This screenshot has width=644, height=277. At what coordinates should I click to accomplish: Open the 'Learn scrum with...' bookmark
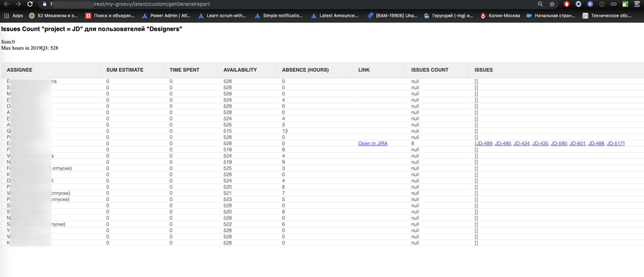pos(222,16)
